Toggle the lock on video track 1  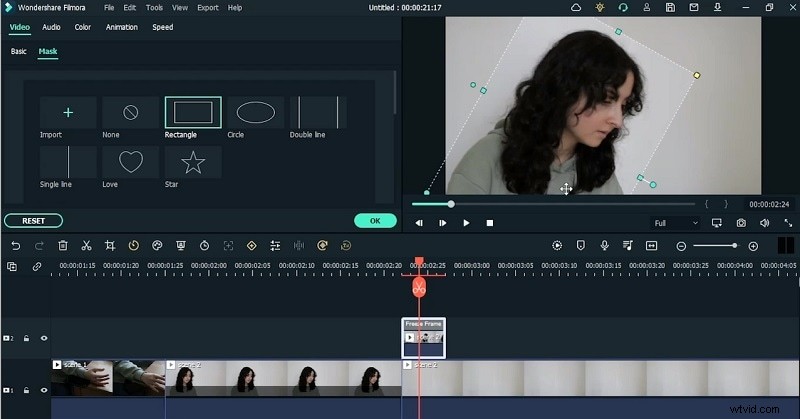pyautogui.click(x=26, y=390)
